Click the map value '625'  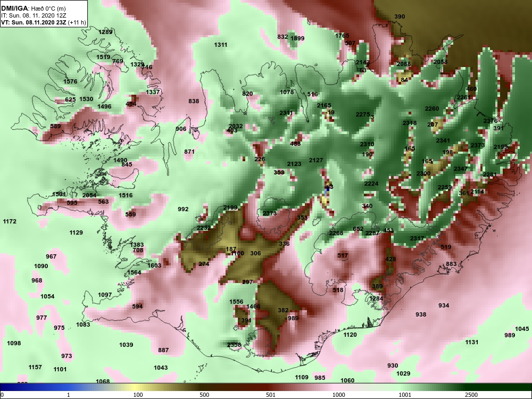point(70,99)
